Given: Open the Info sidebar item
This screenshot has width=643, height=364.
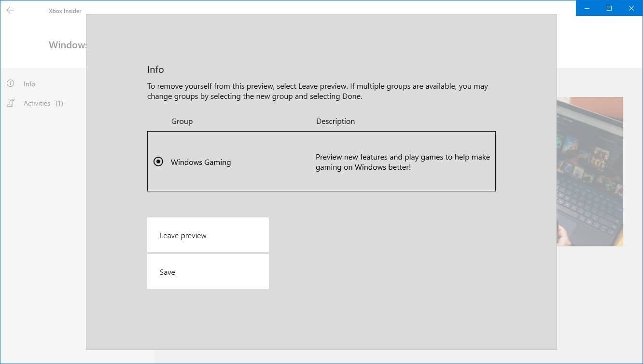Looking at the screenshot, I should (x=29, y=84).
